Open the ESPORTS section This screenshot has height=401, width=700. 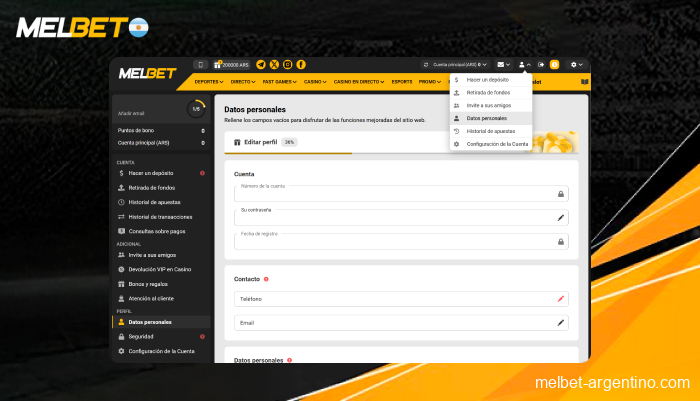pyautogui.click(x=402, y=82)
